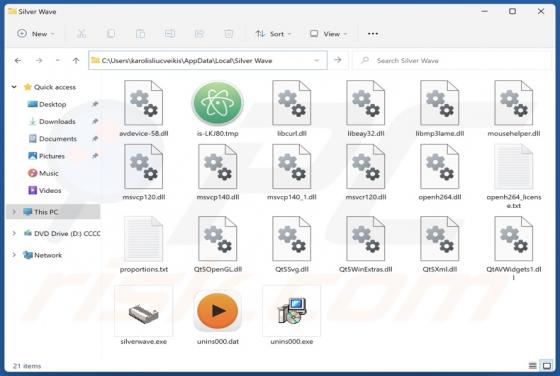
Task: Click the Rename icon in toolbar
Action: (x=170, y=34)
